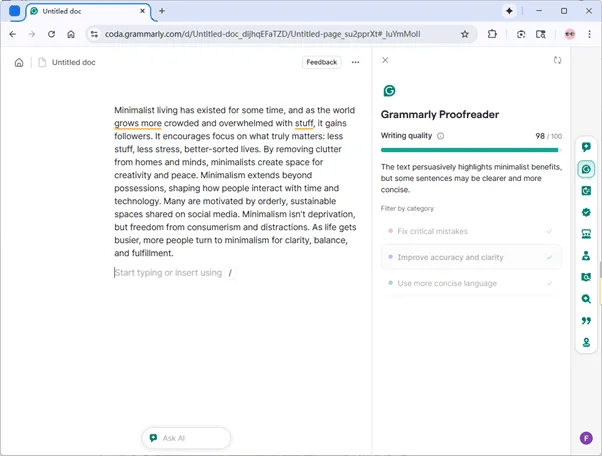Select the Untitled doc browser tab
Viewport: 602px width, 456px height.
point(89,11)
